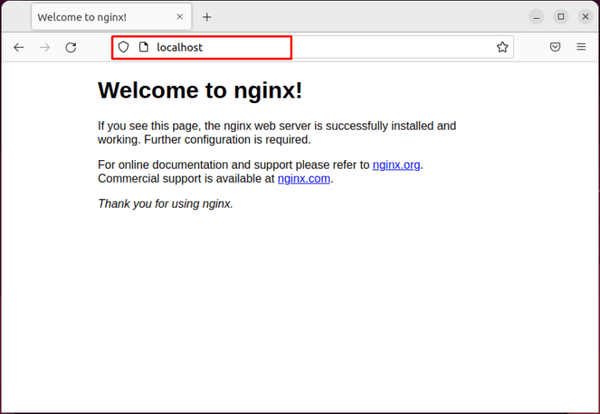The width and height of the screenshot is (600, 414).
Task: Click the "Thank you for using nginx." text
Action: tap(165, 203)
